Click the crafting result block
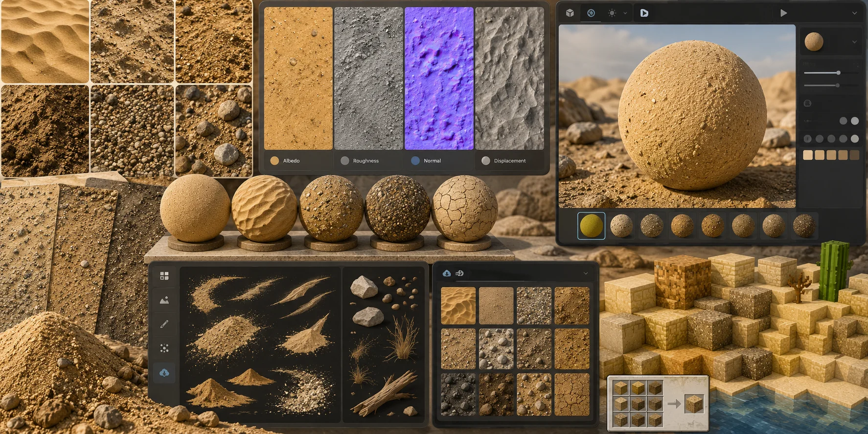This screenshot has height=434, width=868. pyautogui.click(x=694, y=404)
